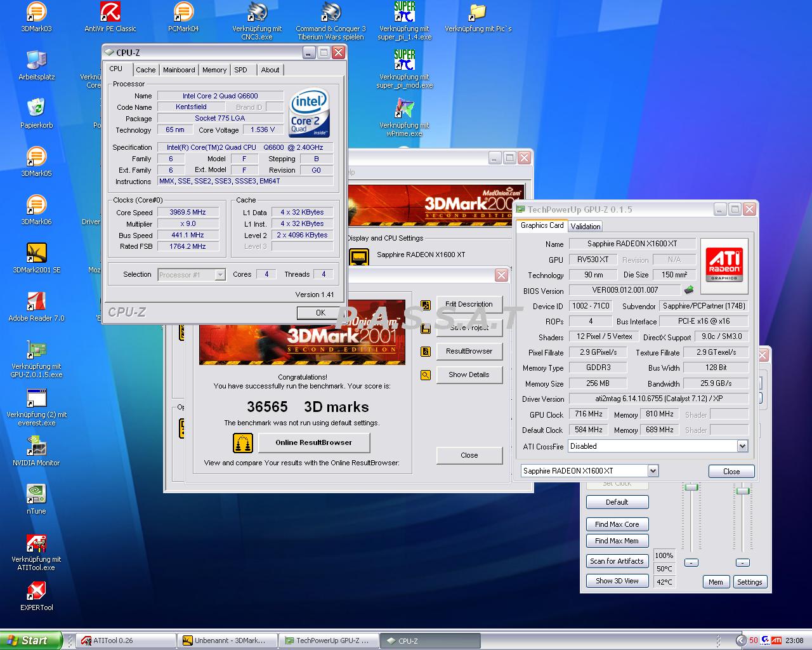This screenshot has width=812, height=650.
Task: Click the icon beside Edit Description
Action: coord(426,305)
